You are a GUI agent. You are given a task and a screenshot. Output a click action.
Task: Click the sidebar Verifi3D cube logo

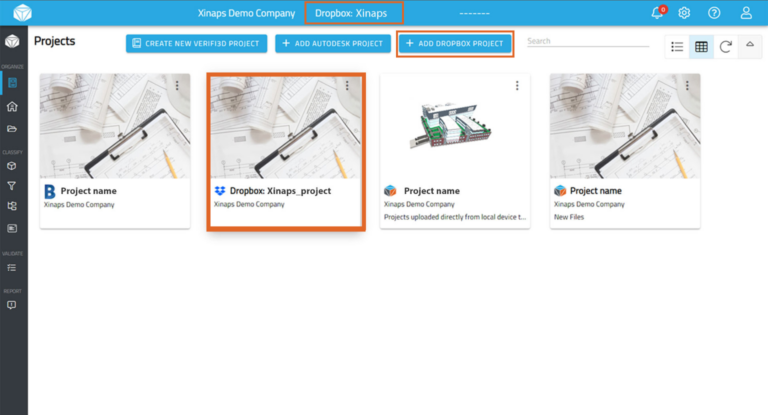point(12,41)
